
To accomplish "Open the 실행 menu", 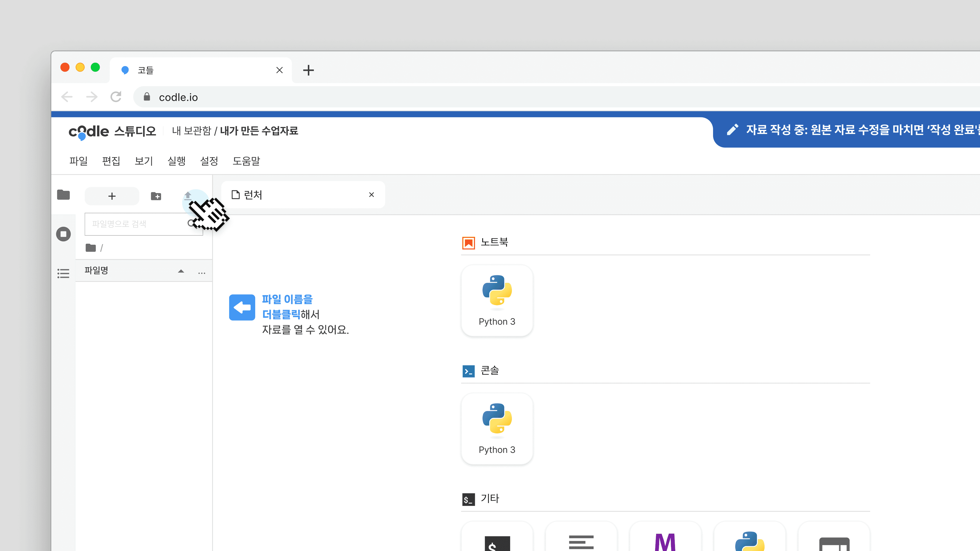I will pyautogui.click(x=177, y=161).
